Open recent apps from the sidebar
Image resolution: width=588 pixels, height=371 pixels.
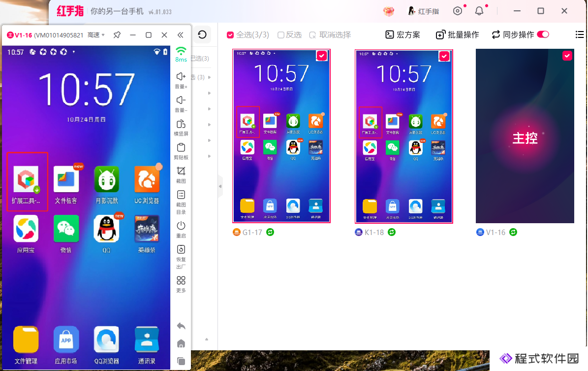click(181, 361)
